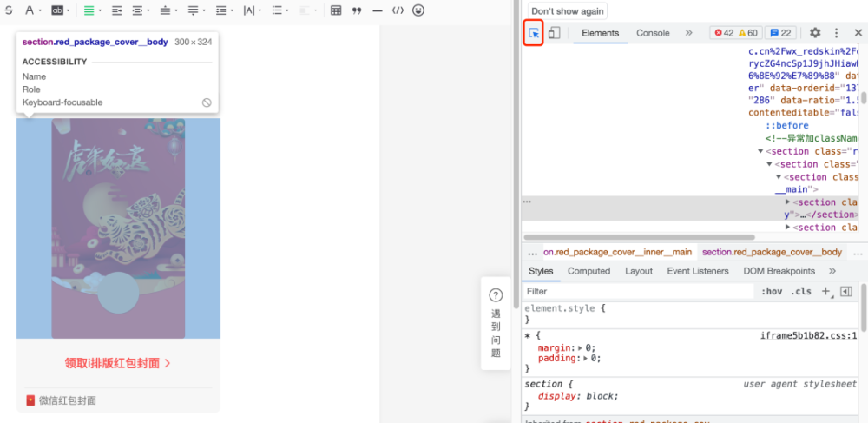Toggle the device toolbar icon
Viewport: 868px width, 423px height.
[x=554, y=33]
